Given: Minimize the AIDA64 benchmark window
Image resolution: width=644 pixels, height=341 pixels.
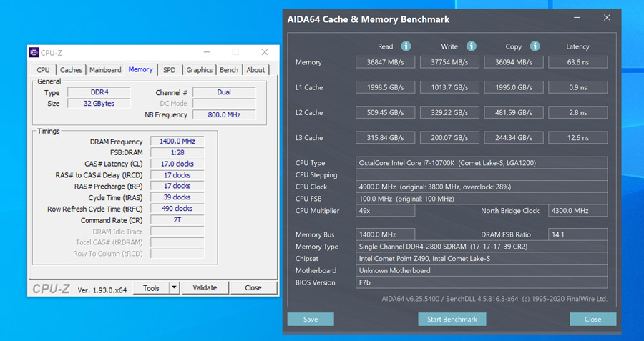Looking at the screenshot, I should click(577, 18).
